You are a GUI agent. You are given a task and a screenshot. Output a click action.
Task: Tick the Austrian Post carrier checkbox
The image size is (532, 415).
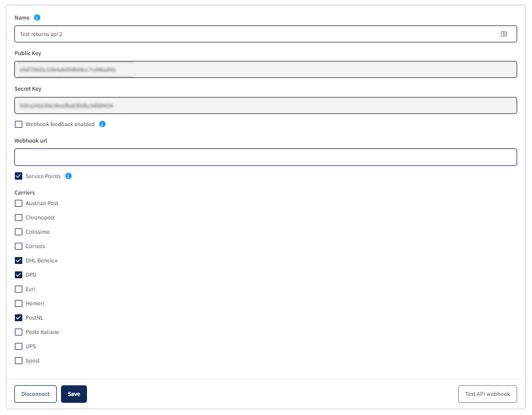[x=19, y=203]
